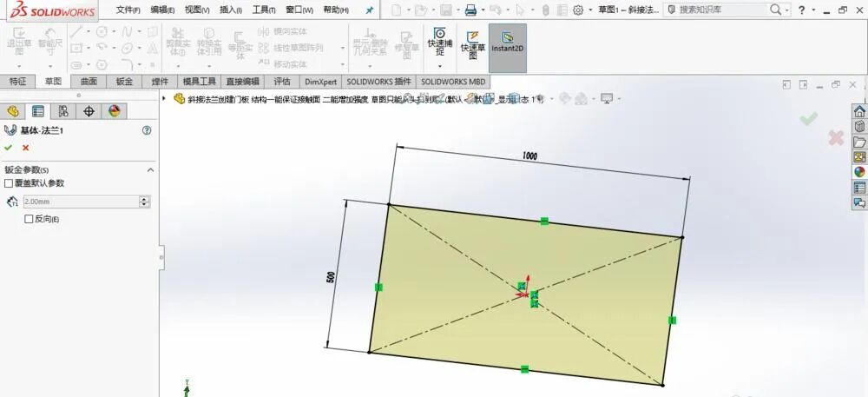Accept the Base Flange with the green checkmark

click(x=9, y=148)
